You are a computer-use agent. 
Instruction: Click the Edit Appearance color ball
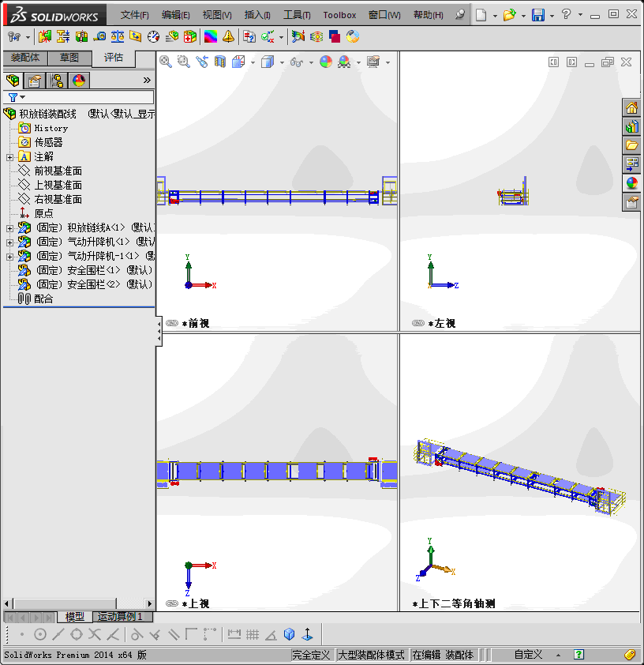point(326,62)
